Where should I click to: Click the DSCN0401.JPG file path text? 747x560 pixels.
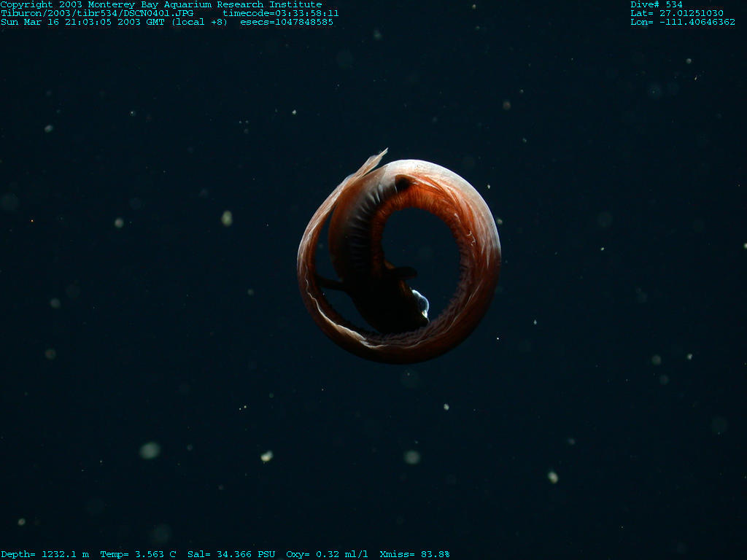[97, 13]
